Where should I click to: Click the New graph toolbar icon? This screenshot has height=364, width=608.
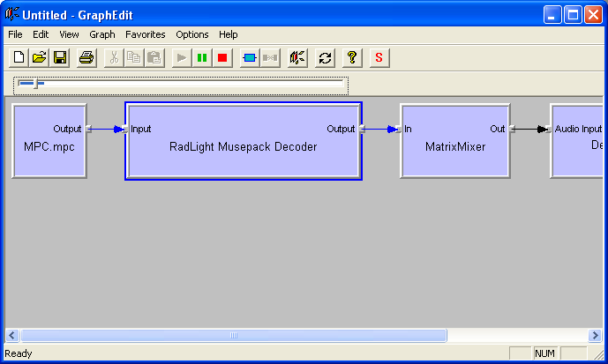(19, 58)
